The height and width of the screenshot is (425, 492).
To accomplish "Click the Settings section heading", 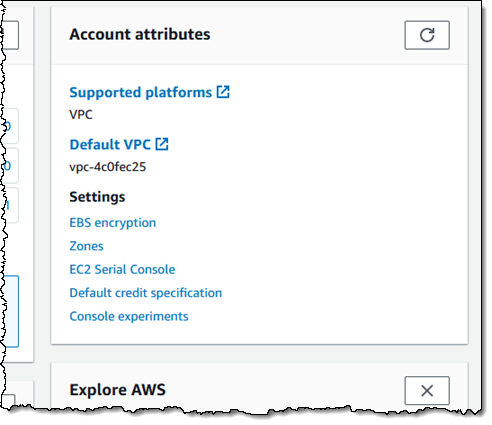I will pyautogui.click(x=97, y=197).
